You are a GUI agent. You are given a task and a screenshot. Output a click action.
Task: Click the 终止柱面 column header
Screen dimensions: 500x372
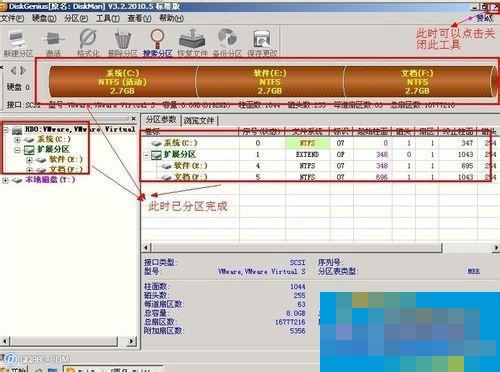[458, 132]
